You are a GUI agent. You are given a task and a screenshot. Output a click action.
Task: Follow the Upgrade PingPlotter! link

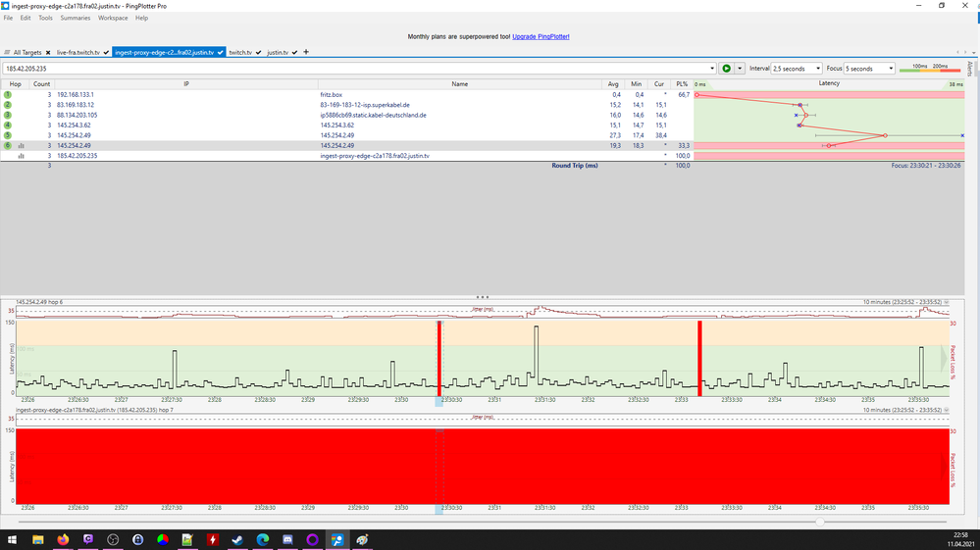(x=541, y=37)
